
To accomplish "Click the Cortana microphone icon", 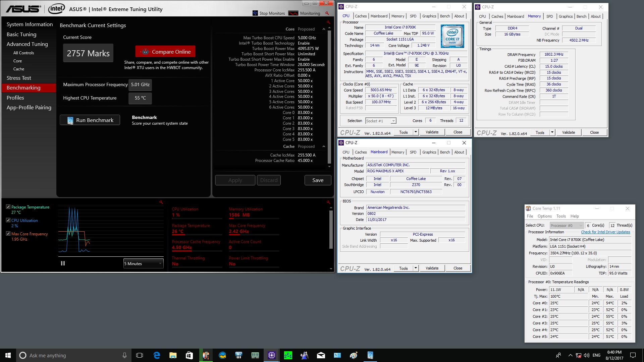I will coord(124,355).
